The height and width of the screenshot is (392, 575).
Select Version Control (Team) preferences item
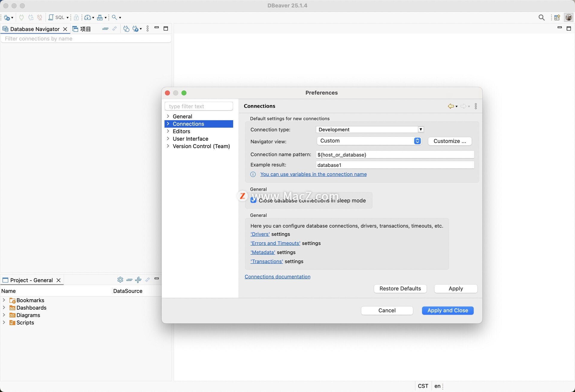tap(201, 146)
